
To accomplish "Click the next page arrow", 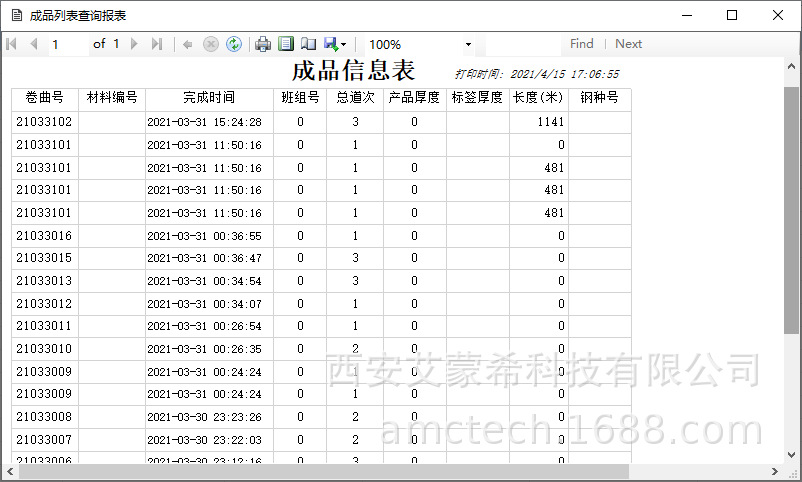I will pos(135,44).
